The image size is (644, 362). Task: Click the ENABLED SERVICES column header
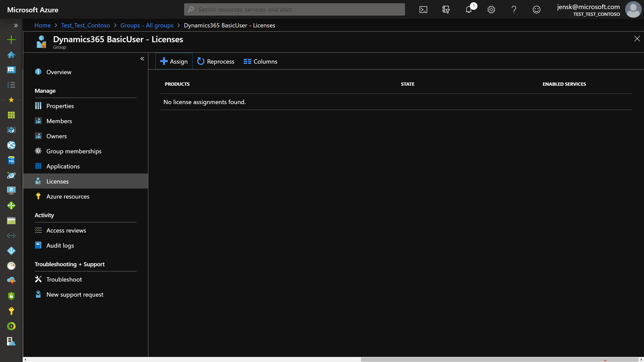click(x=564, y=84)
